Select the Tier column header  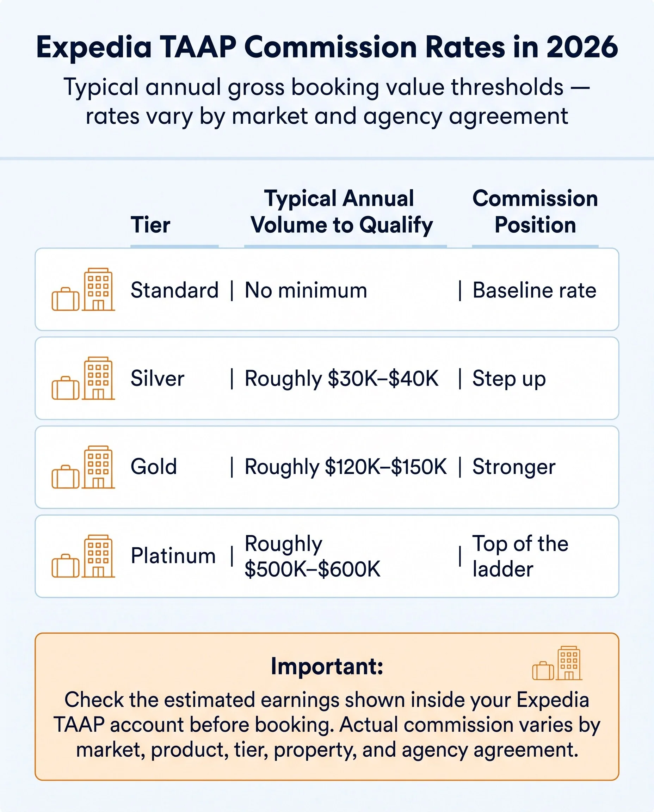point(150,225)
